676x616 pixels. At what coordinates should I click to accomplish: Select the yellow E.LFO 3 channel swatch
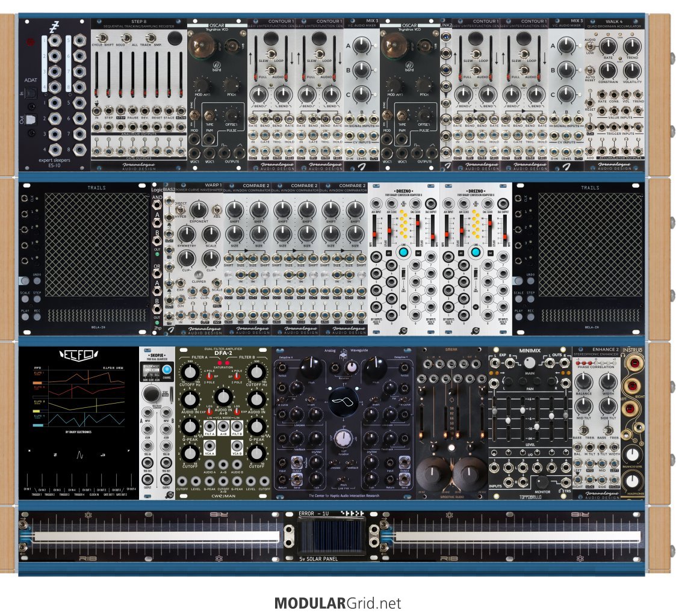point(37,411)
